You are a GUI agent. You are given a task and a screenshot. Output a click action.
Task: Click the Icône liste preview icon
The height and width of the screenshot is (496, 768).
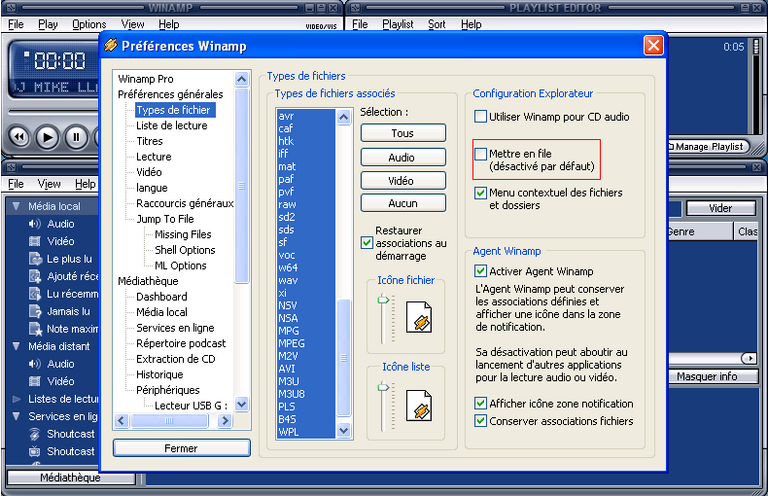(419, 405)
